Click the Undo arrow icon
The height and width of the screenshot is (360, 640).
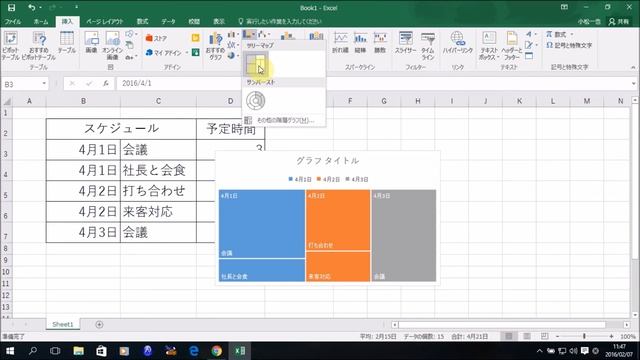coord(31,7)
